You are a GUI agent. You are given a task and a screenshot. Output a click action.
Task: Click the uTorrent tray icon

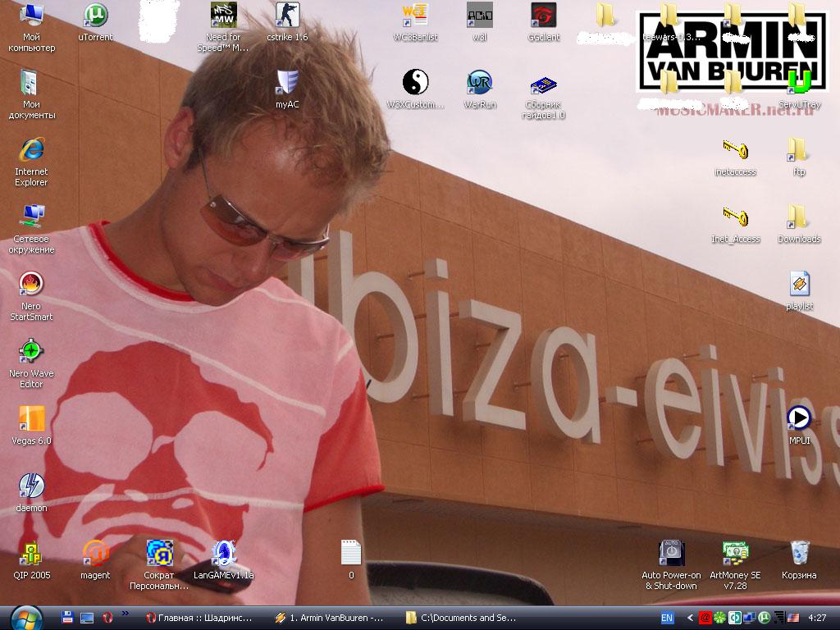point(764,619)
